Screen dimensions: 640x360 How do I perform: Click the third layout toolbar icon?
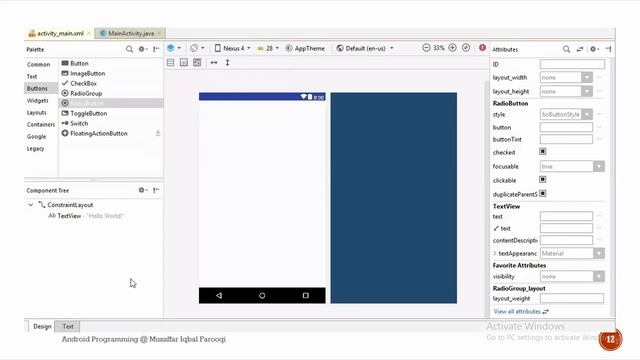pos(197,62)
